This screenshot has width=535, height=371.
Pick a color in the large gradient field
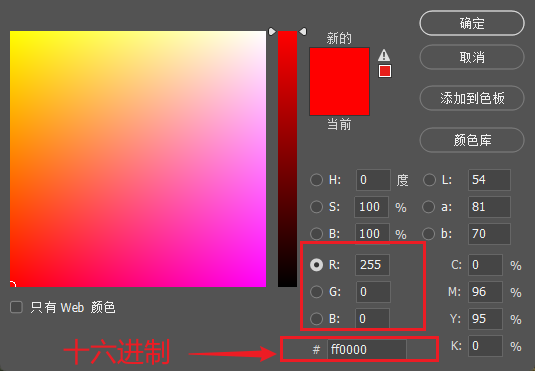pos(138,159)
